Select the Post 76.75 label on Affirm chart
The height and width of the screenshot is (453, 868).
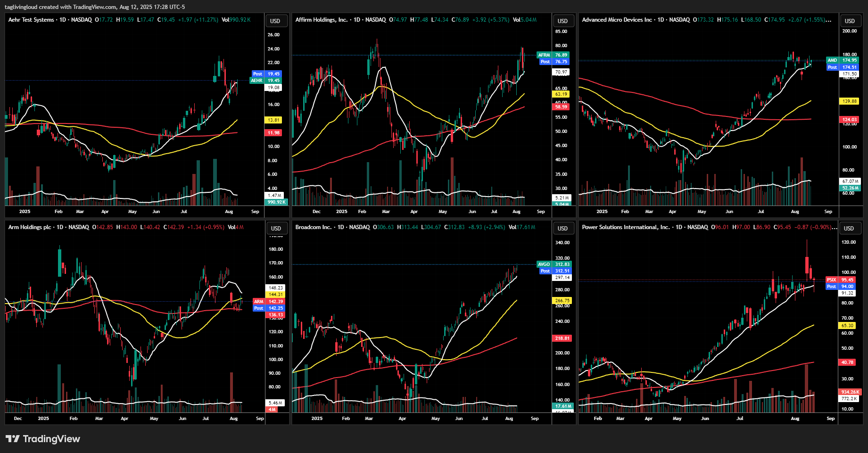pos(554,62)
